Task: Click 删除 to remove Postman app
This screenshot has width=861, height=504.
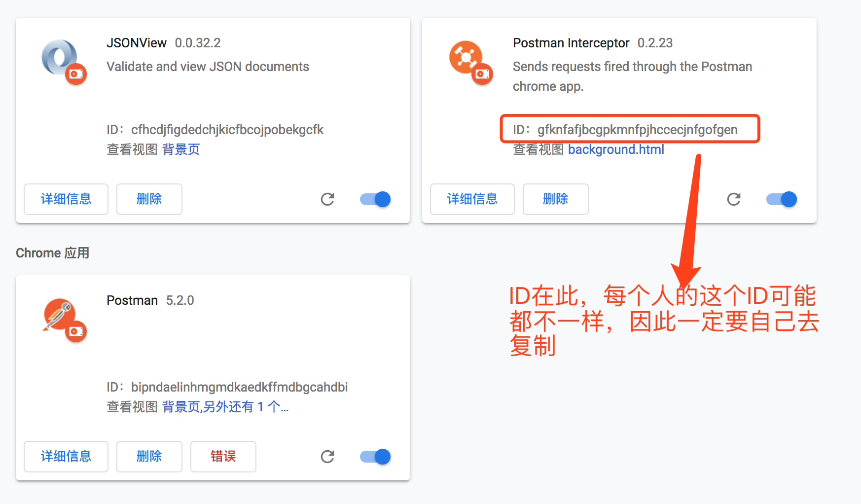Action: pos(149,457)
